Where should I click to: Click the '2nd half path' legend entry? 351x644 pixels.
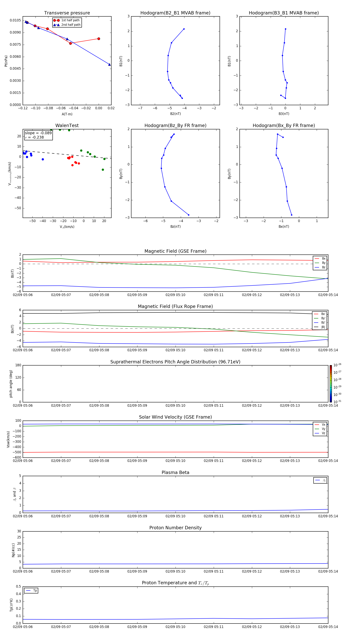coord(67,25)
